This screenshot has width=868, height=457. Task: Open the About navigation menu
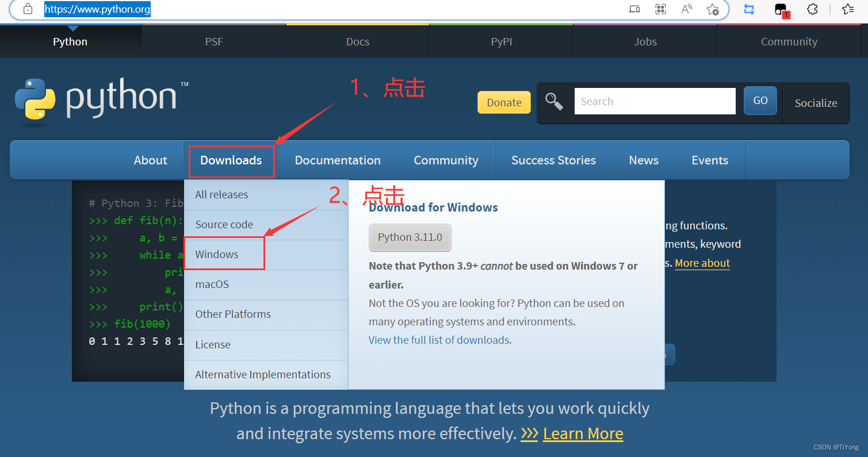coord(150,160)
